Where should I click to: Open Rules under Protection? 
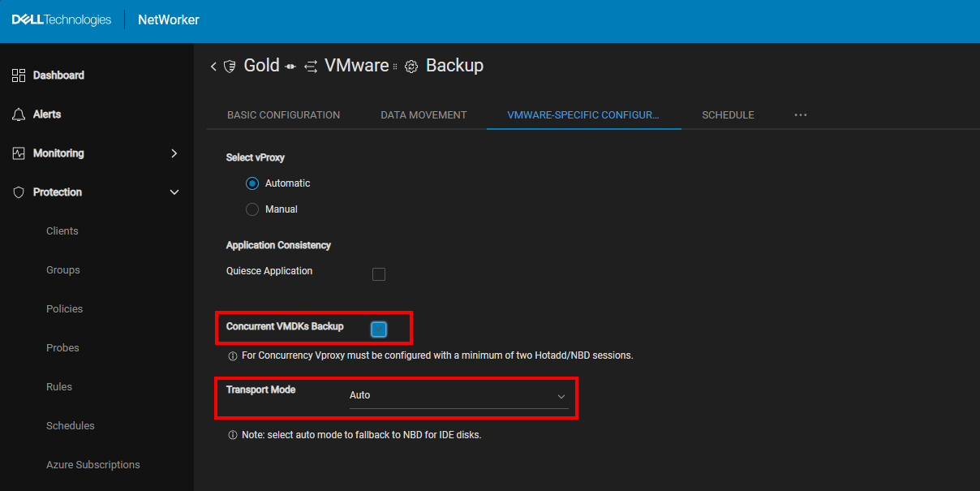click(59, 387)
